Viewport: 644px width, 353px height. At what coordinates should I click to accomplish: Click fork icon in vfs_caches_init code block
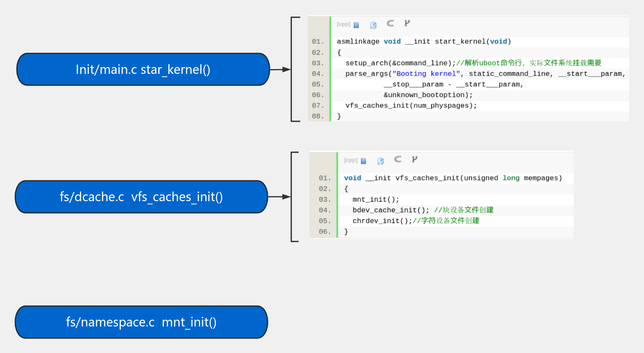click(x=415, y=159)
